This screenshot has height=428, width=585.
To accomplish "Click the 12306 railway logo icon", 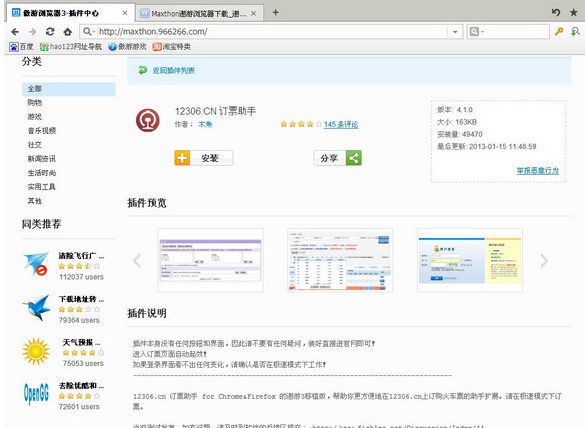I will [x=148, y=120].
